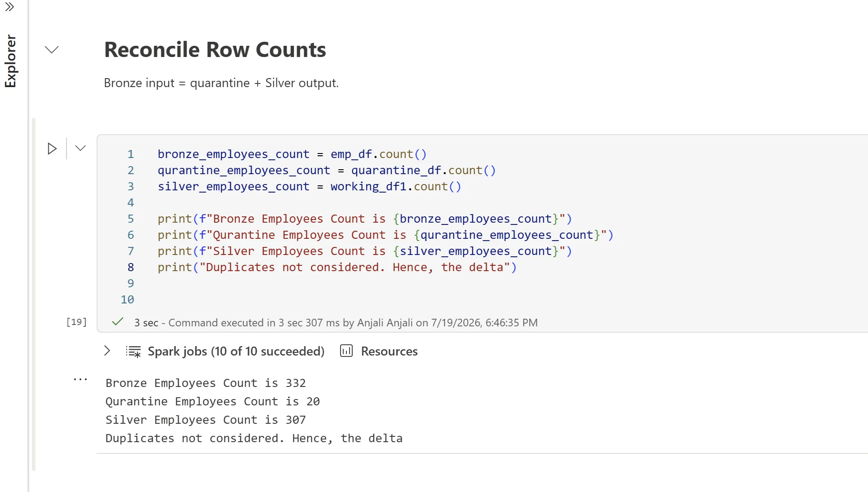This screenshot has width=868, height=492.
Task: Run the code cell with play button
Action: click(52, 149)
